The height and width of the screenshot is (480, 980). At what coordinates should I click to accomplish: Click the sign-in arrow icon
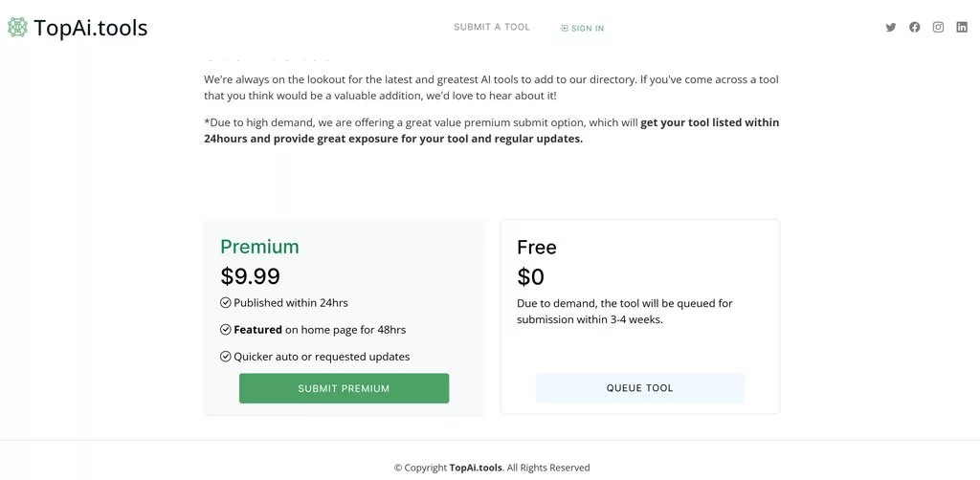tap(565, 29)
